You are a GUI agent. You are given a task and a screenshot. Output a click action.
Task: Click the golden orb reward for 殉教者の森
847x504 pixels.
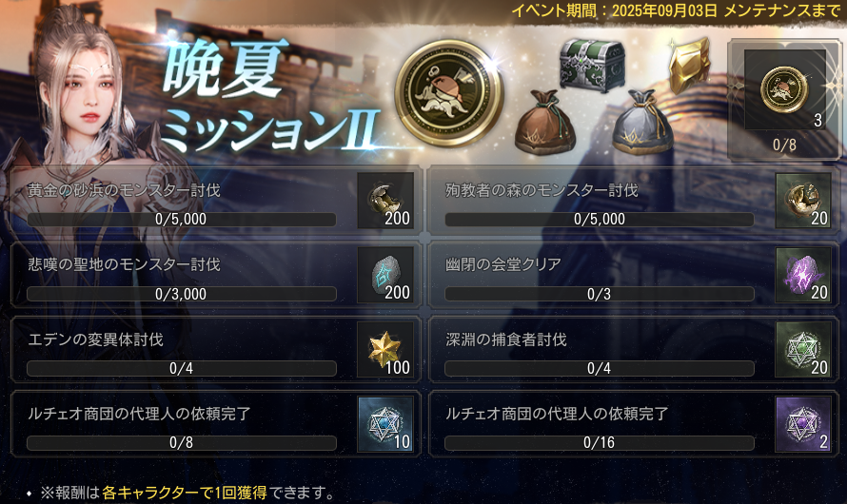click(x=803, y=201)
